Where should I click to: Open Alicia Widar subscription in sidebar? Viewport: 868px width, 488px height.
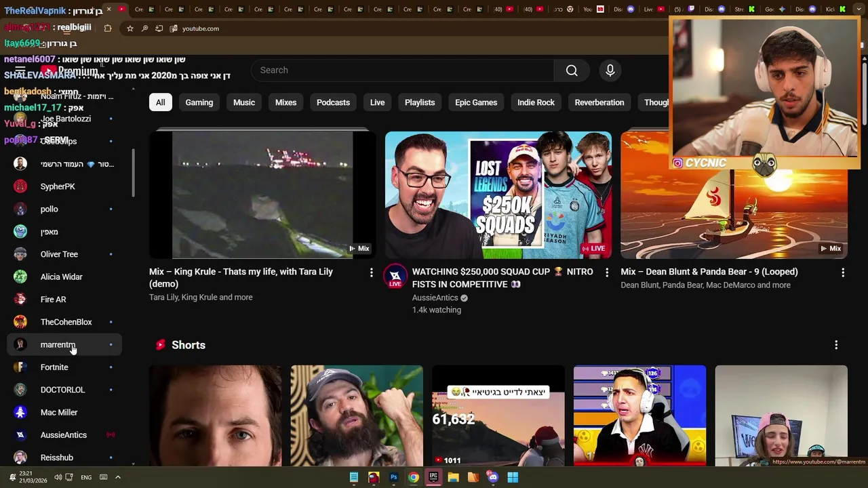coord(64,277)
